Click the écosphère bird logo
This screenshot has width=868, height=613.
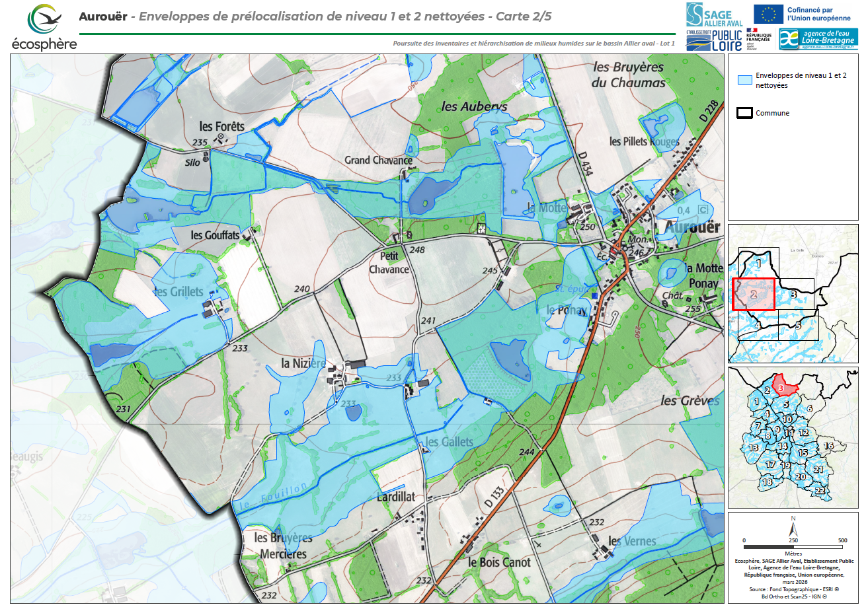point(44,20)
